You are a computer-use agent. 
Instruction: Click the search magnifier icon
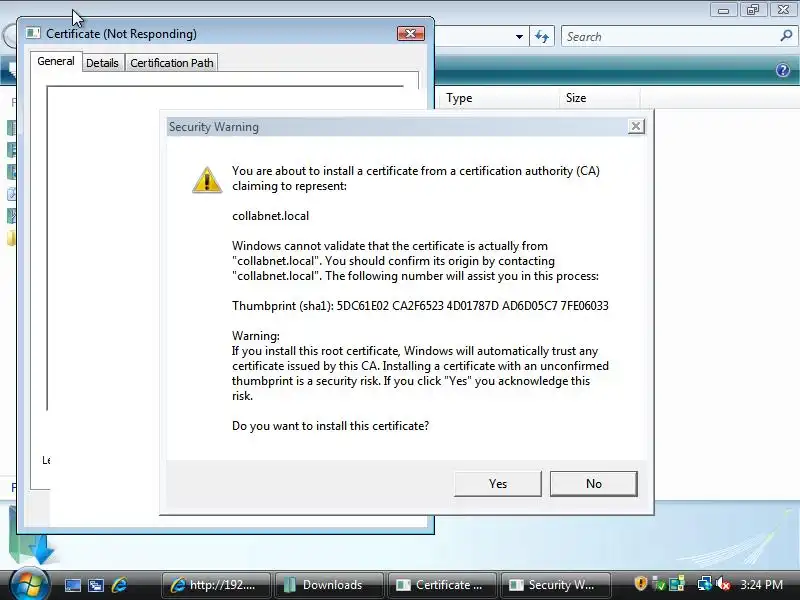pyautogui.click(x=786, y=36)
